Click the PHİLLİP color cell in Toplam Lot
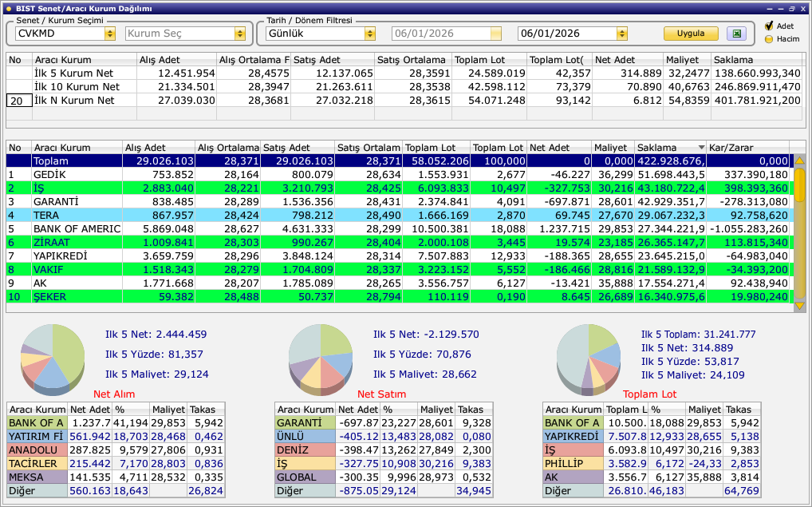The height and width of the screenshot is (507, 812). coord(574,463)
